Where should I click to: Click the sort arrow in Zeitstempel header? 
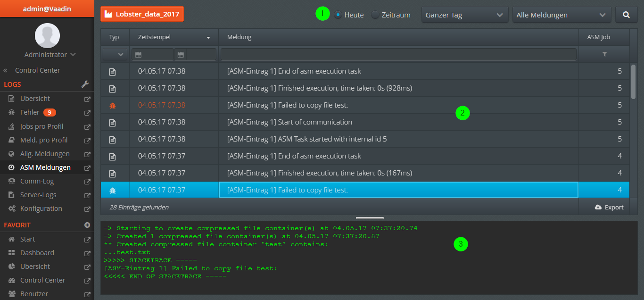click(208, 37)
